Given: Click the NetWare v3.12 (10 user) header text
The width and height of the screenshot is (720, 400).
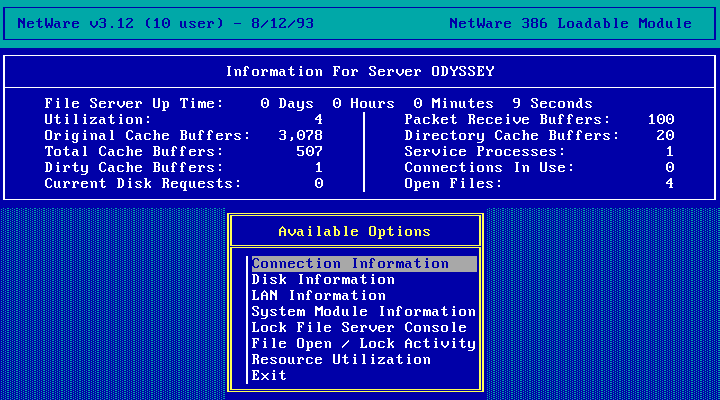Looking at the screenshot, I should 165,23.
